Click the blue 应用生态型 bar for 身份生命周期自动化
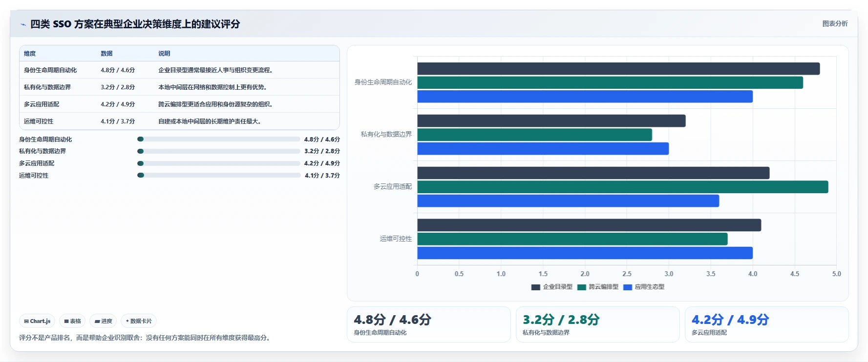Image resolution: width=868 pixels, height=362 pixels. tap(585, 97)
